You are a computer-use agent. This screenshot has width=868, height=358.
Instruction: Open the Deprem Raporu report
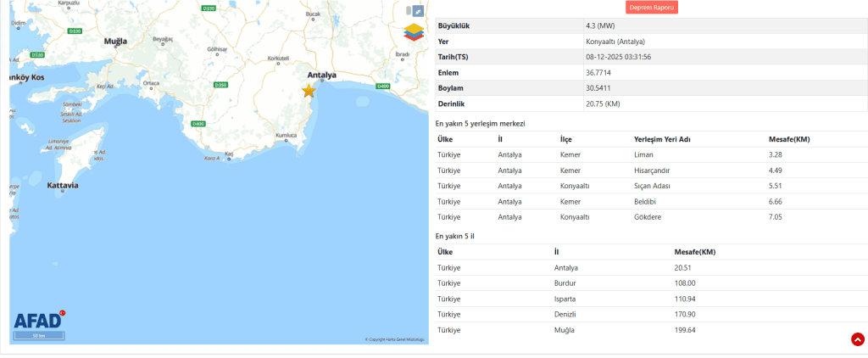[652, 8]
